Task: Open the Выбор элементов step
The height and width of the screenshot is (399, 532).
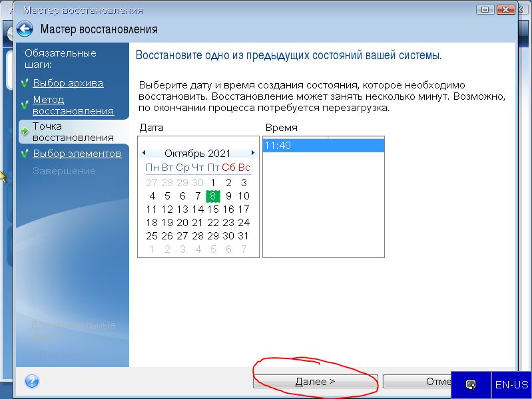Action: (x=77, y=154)
